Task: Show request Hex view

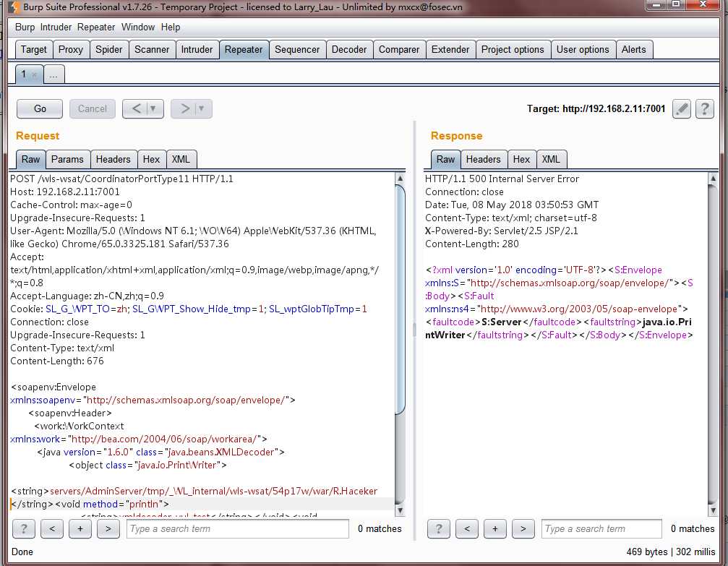Action: click(151, 159)
